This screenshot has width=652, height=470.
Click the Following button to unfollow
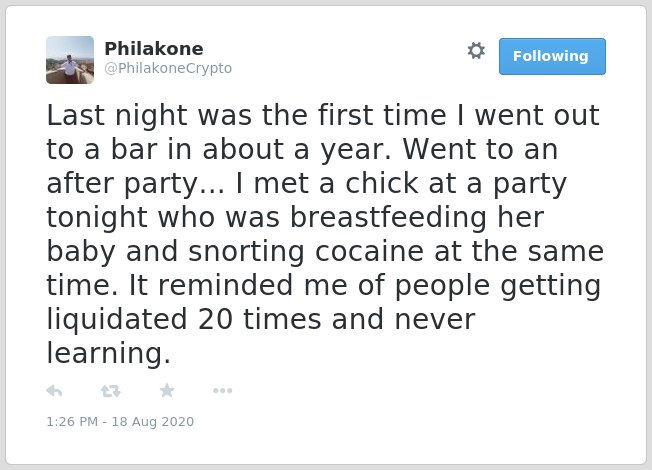tap(552, 57)
